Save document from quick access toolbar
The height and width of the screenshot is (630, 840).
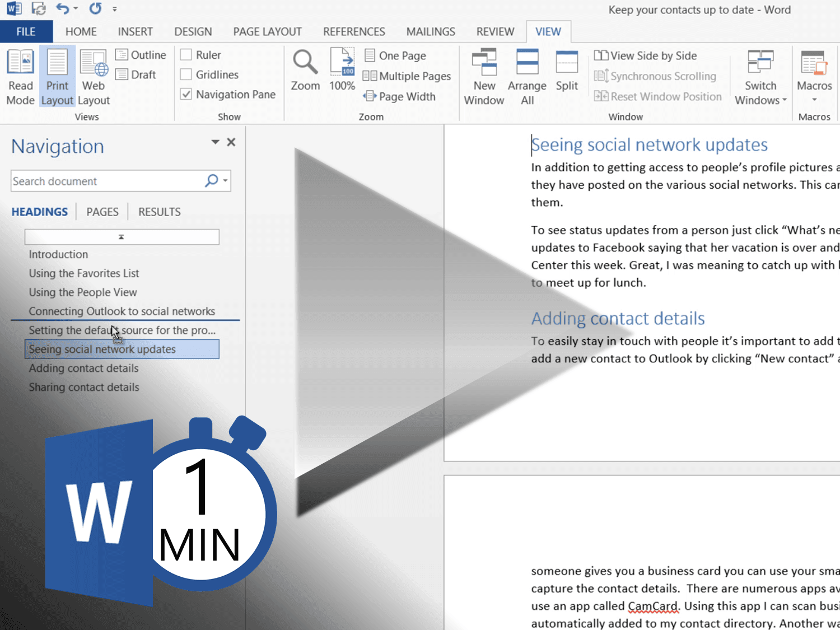39,8
